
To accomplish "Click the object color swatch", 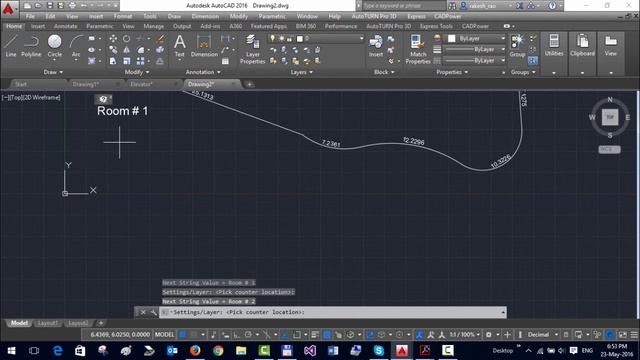I will (451, 38).
